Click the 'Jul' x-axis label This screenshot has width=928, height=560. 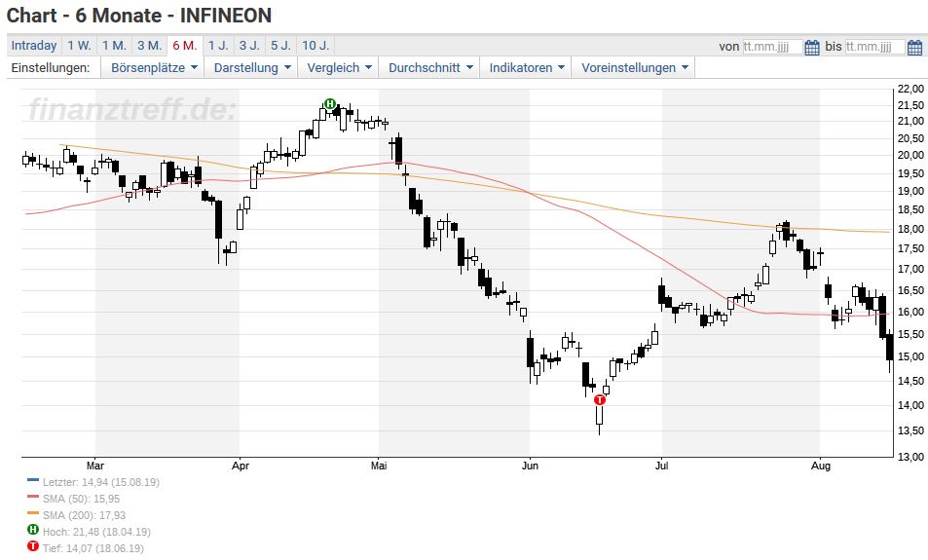click(661, 466)
